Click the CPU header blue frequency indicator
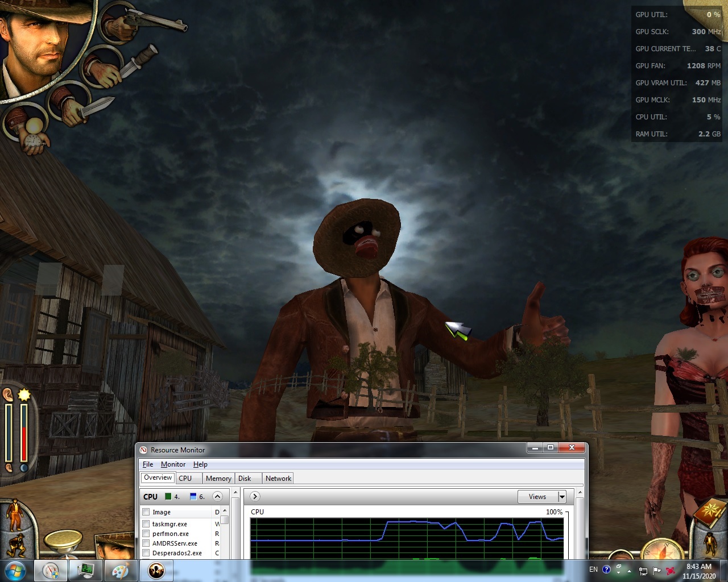This screenshot has height=582, width=728. coord(193,497)
